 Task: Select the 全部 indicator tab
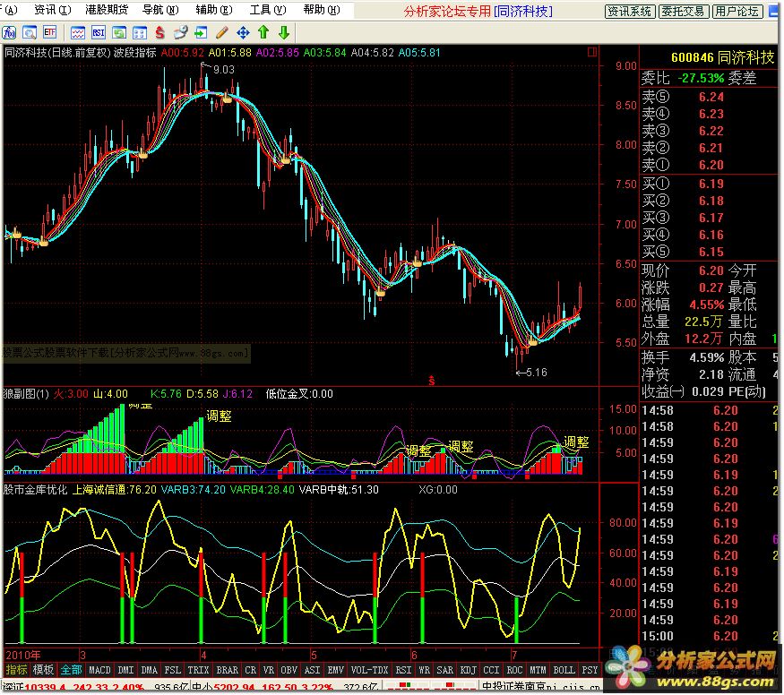[x=71, y=670]
